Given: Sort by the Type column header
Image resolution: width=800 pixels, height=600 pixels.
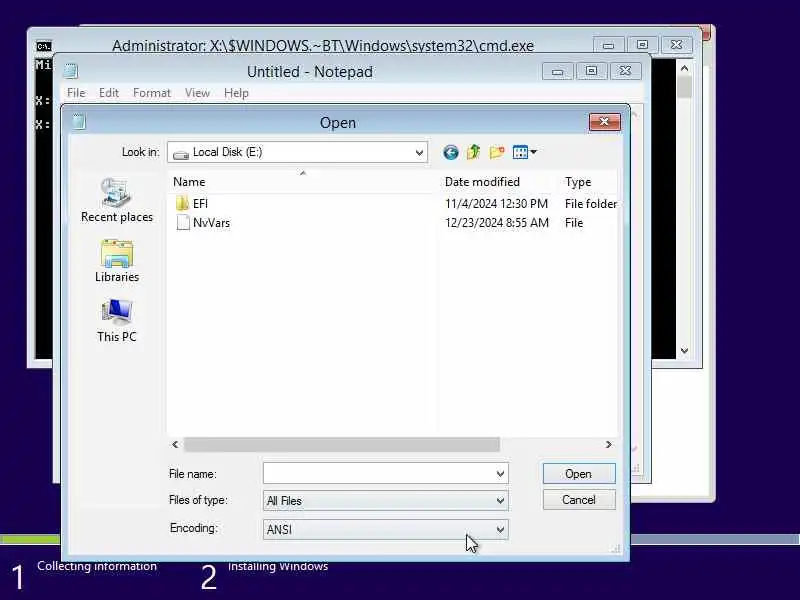Looking at the screenshot, I should pyautogui.click(x=587, y=182).
